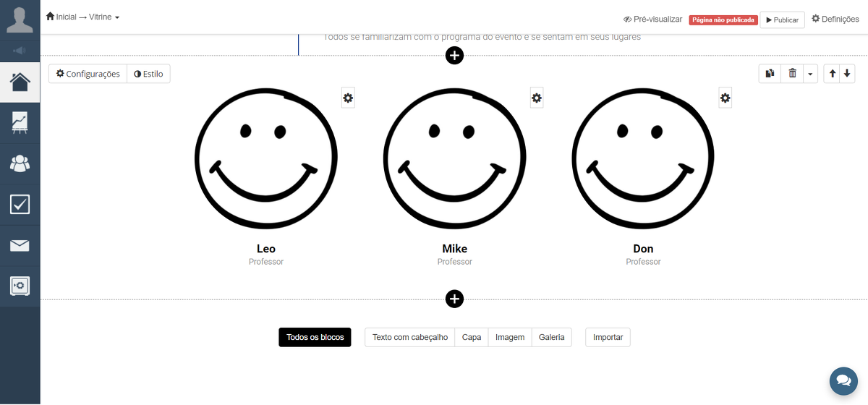Open the statistics chart sidebar icon
The height and width of the screenshot is (405, 868).
click(20, 122)
